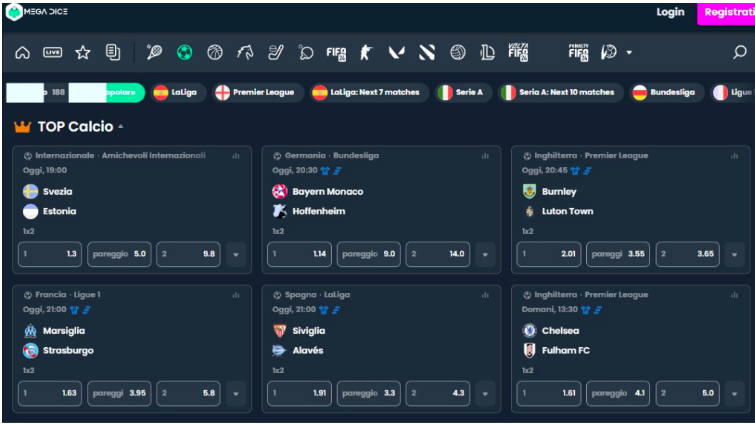Select the LaLiga league tab
Screen dimensions: 755x424
tap(178, 92)
